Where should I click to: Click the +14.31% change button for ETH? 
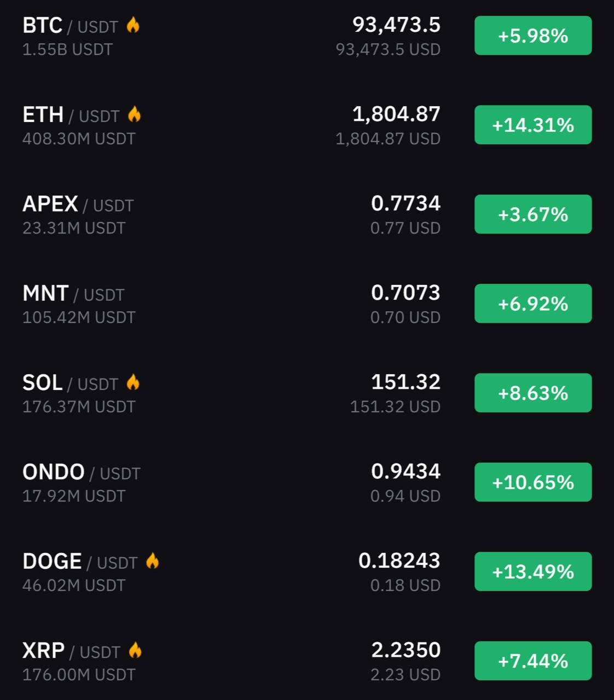click(533, 125)
